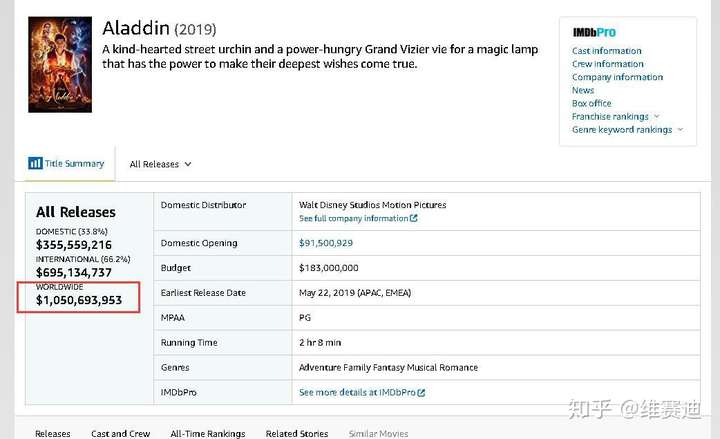Click the movie plot description text
Screen dimensions: 720x439
(x=320, y=56)
